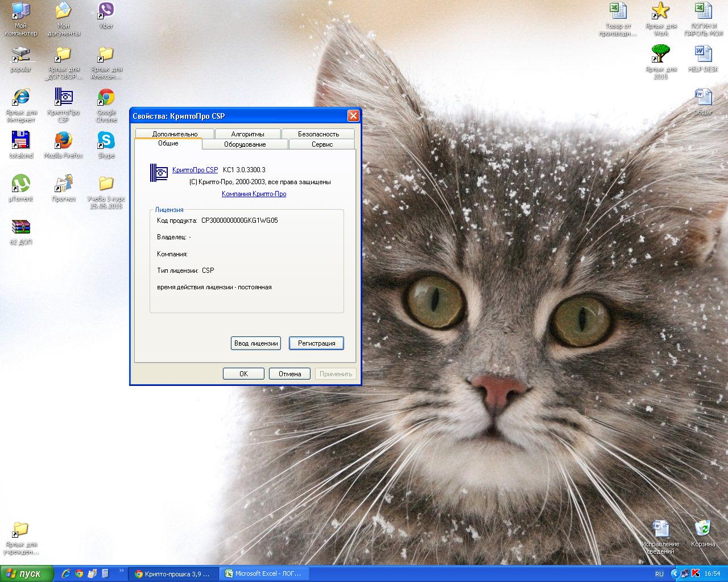This screenshot has height=582, width=728.
Task: Switch to the Алгоритмы tab
Action: pyautogui.click(x=247, y=134)
